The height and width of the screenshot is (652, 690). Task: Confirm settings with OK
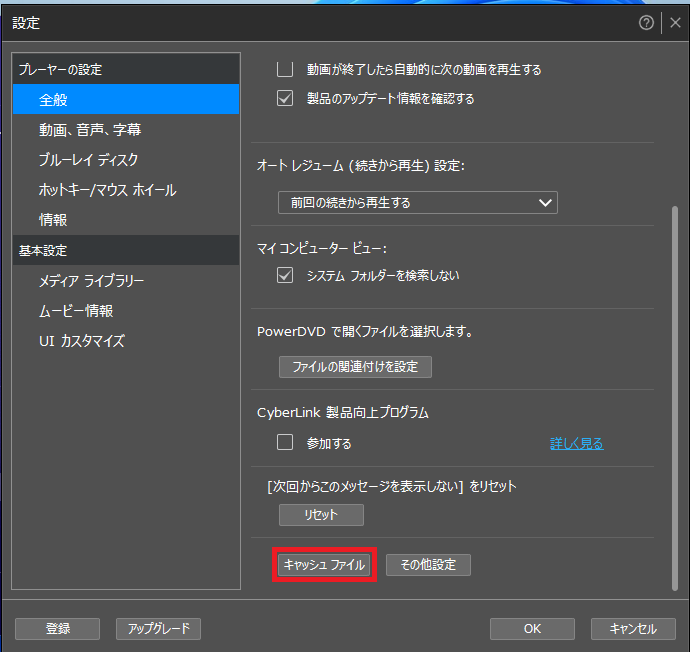(532, 629)
